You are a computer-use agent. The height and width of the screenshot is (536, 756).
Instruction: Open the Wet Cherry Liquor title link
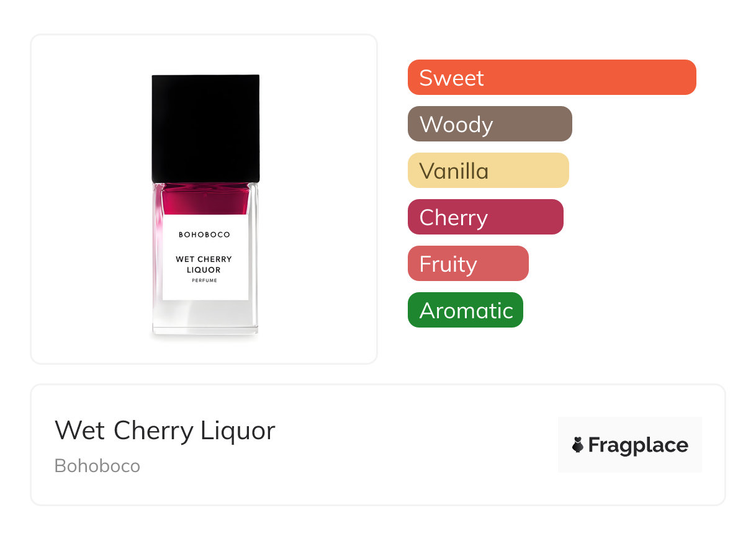tap(164, 430)
